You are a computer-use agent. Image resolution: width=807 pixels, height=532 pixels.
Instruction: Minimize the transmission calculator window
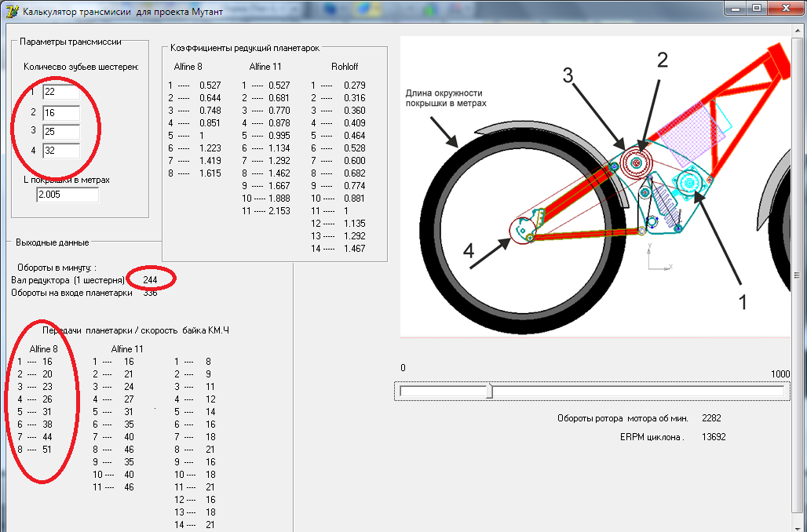(x=736, y=8)
